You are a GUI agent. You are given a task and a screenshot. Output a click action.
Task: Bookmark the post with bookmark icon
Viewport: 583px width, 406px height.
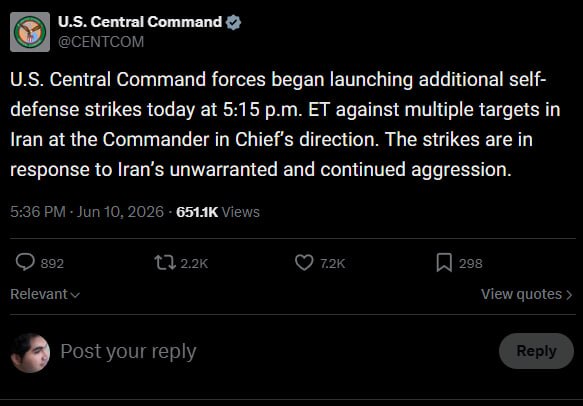click(444, 262)
